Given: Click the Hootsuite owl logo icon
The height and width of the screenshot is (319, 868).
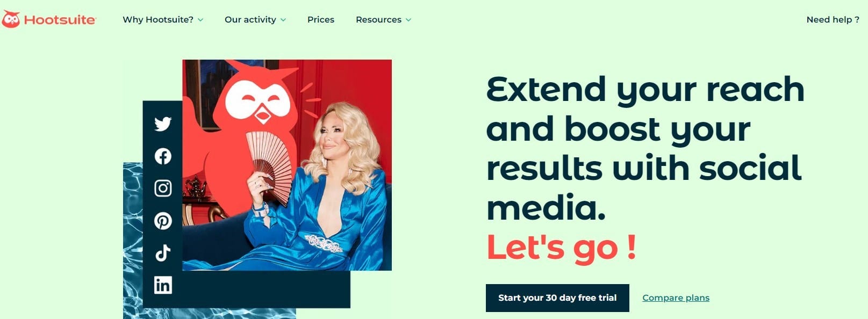Looking at the screenshot, I should click(x=11, y=19).
